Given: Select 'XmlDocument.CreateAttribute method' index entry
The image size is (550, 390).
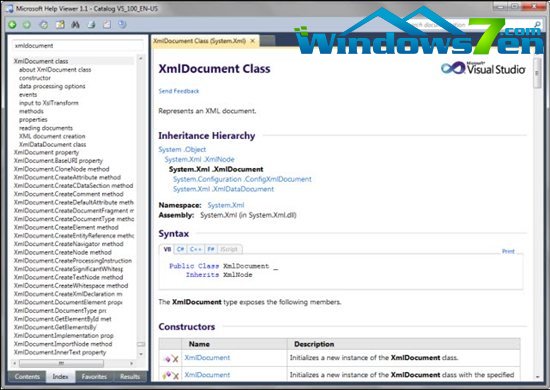Looking at the screenshot, I should click(x=67, y=177).
